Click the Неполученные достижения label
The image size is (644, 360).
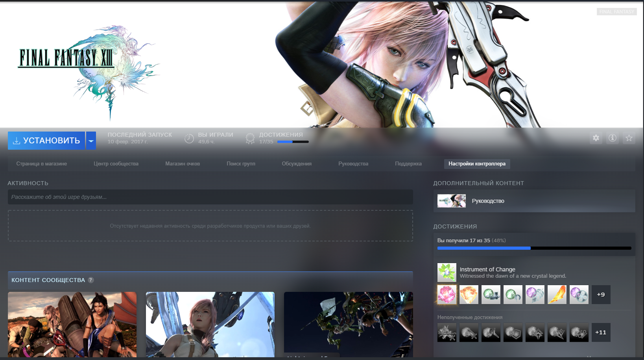pos(470,317)
